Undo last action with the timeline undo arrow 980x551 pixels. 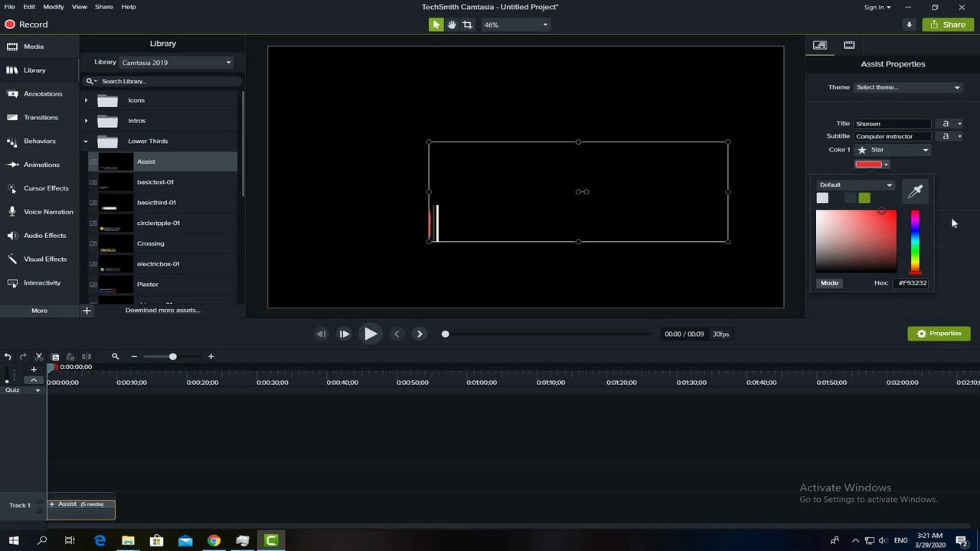(x=8, y=357)
